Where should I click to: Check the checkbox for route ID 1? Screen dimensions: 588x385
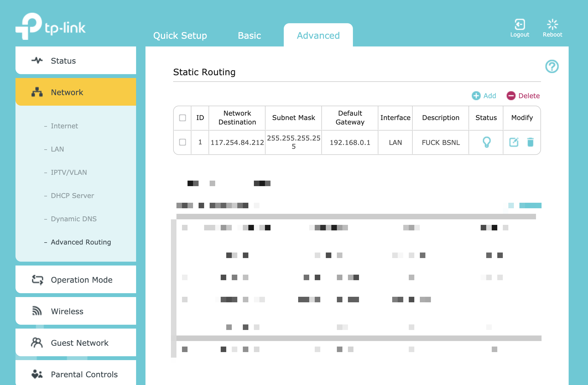click(x=183, y=142)
